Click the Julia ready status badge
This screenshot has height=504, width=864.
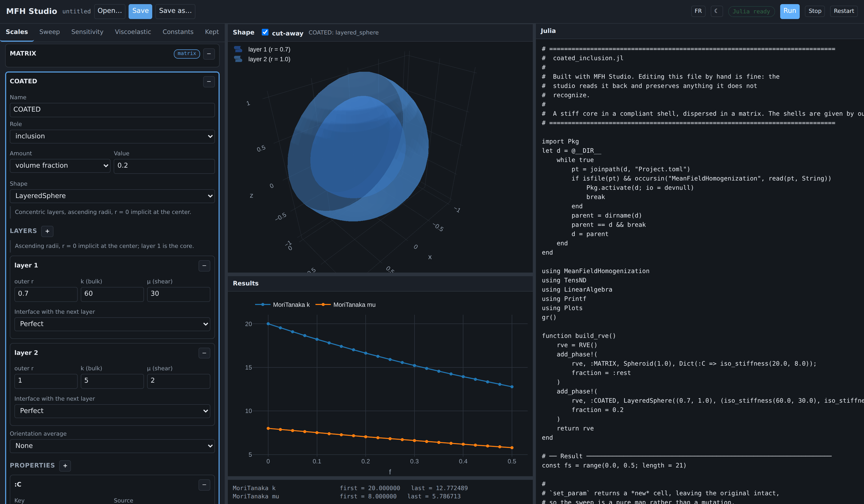pyautogui.click(x=751, y=11)
